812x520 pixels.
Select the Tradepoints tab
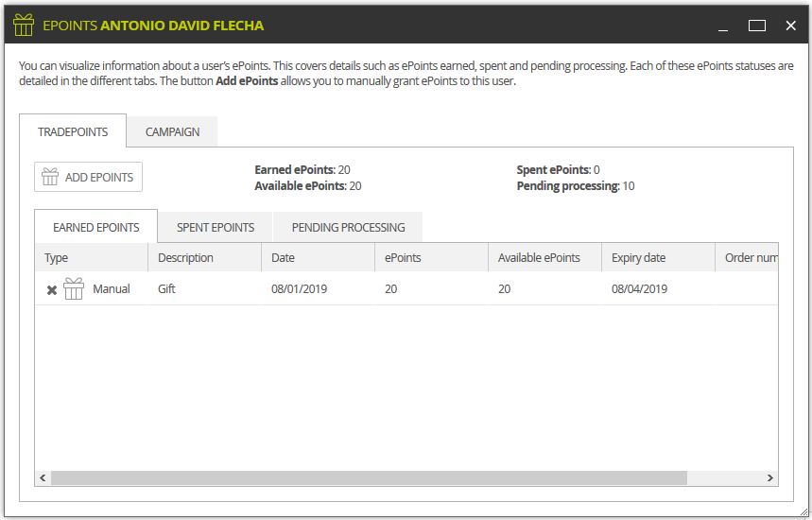[73, 131]
